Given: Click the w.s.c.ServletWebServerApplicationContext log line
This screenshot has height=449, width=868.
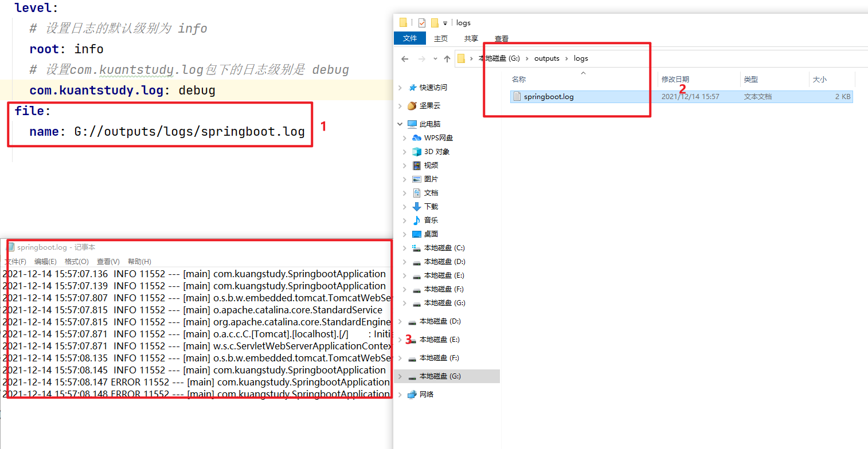Looking at the screenshot, I should [x=197, y=346].
